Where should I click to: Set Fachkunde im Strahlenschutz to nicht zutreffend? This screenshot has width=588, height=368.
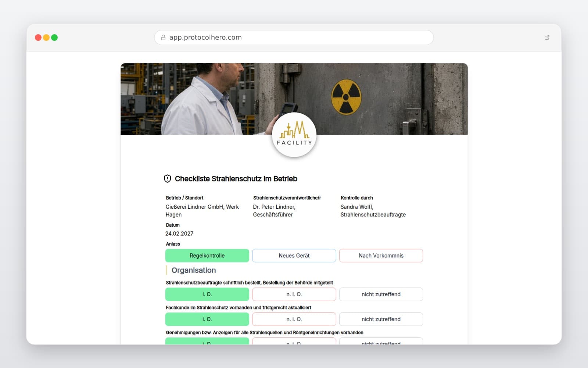click(x=381, y=319)
